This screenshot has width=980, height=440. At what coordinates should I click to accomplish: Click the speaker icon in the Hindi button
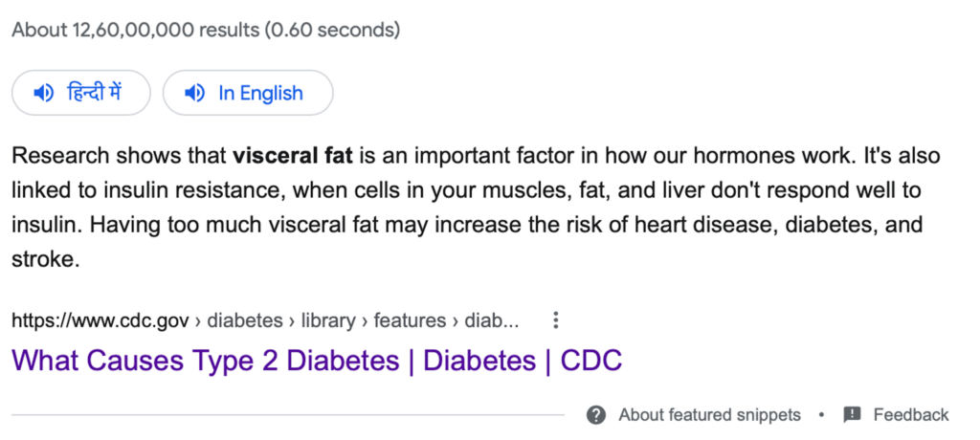click(43, 94)
